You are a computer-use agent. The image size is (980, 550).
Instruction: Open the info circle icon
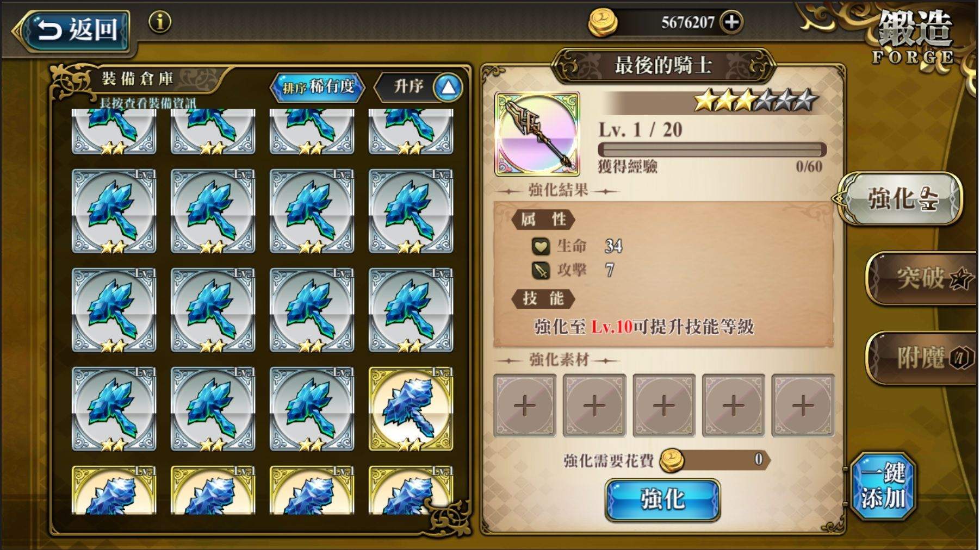(160, 22)
